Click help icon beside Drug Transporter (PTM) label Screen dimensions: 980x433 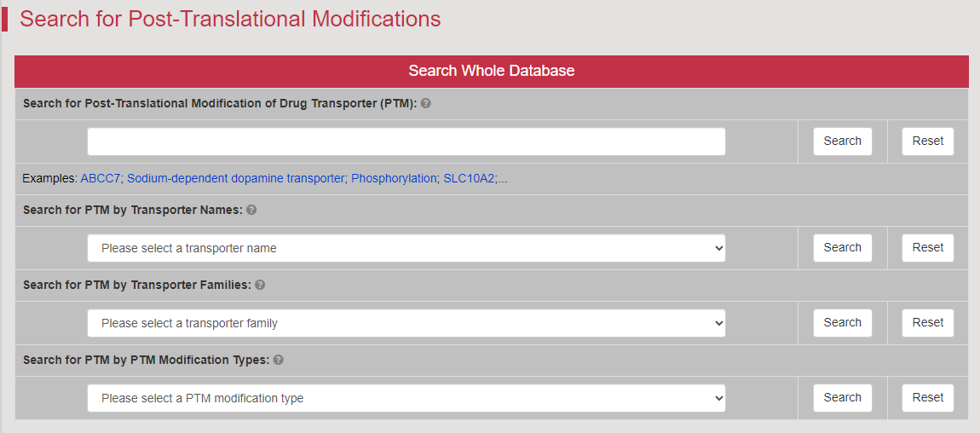(x=425, y=104)
